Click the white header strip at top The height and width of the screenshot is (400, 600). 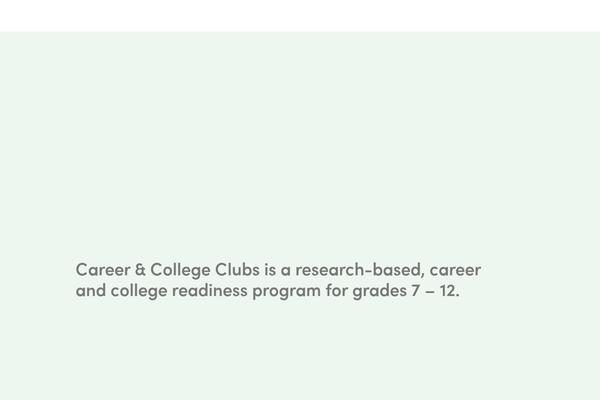click(x=300, y=16)
